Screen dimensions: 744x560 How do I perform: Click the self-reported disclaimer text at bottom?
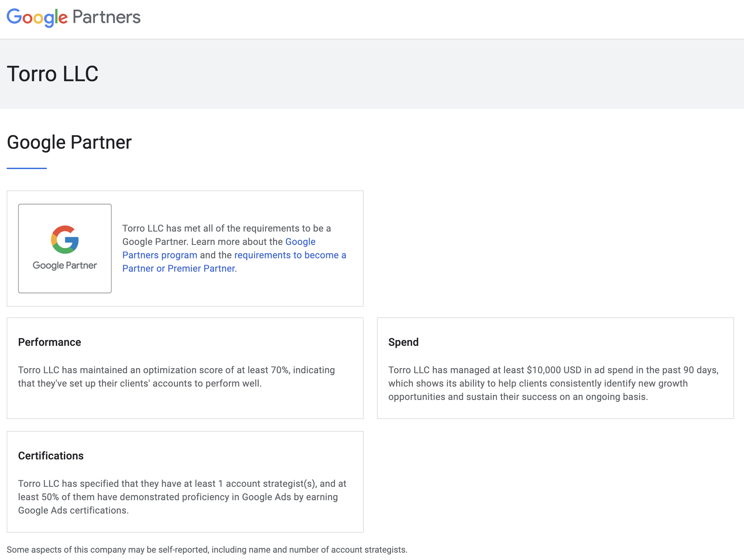tap(207, 550)
